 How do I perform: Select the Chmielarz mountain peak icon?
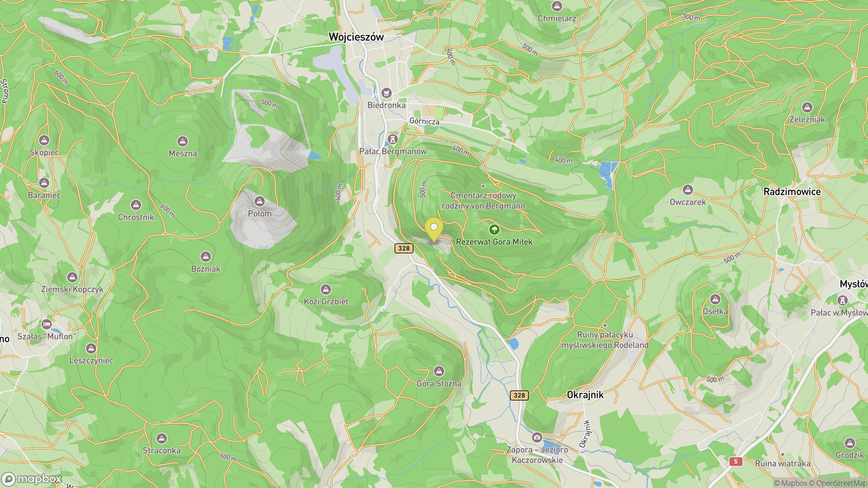pos(557,6)
